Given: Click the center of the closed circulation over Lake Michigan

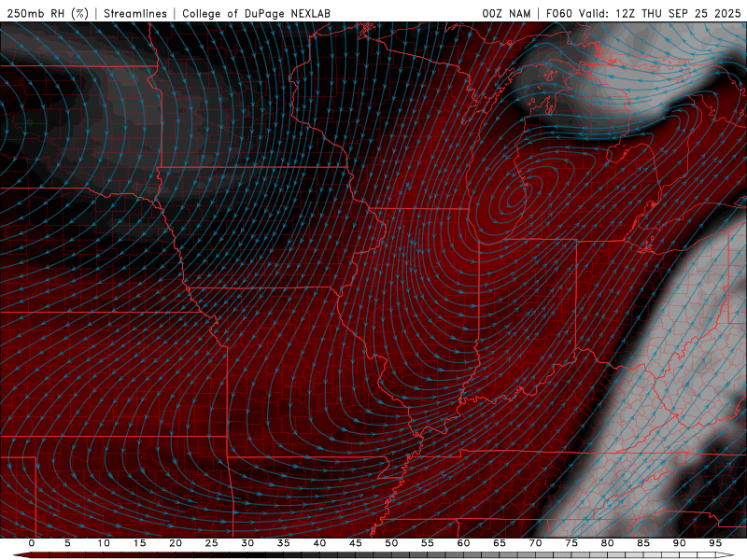Looking at the screenshot, I should [515, 195].
